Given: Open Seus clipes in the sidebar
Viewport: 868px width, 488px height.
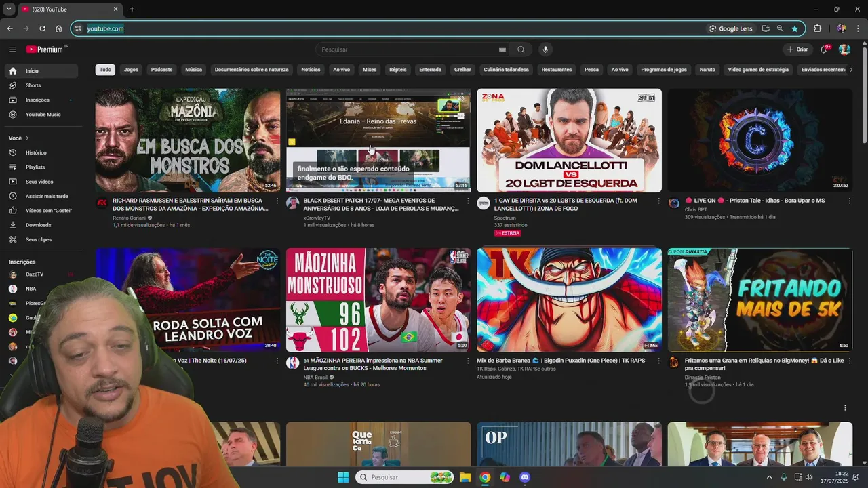Looking at the screenshot, I should click(x=42, y=239).
